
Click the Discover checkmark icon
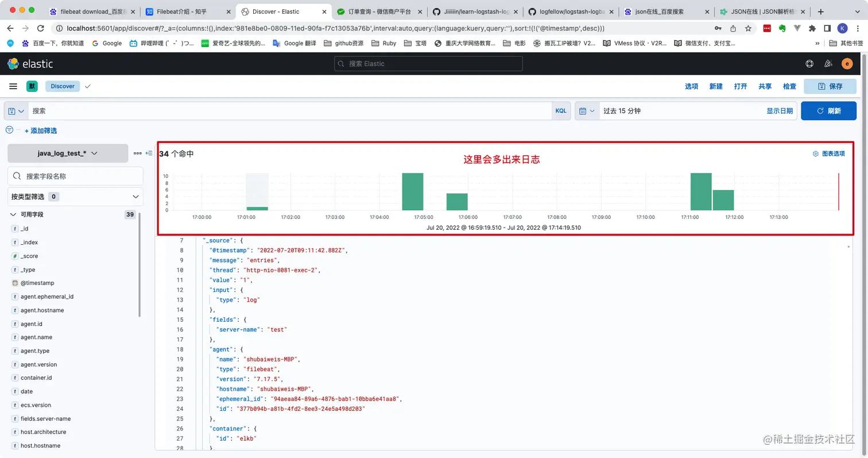(x=88, y=86)
